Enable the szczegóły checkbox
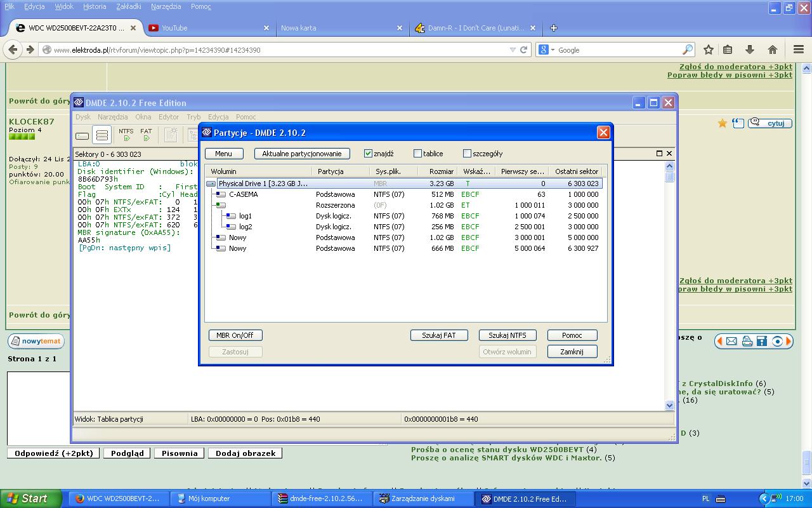Image resolution: width=812 pixels, height=508 pixels. pos(467,153)
